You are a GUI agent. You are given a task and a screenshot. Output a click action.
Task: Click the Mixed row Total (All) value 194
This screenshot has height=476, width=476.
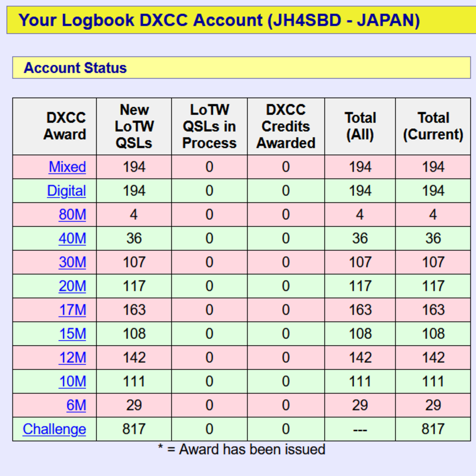pyautogui.click(x=360, y=167)
